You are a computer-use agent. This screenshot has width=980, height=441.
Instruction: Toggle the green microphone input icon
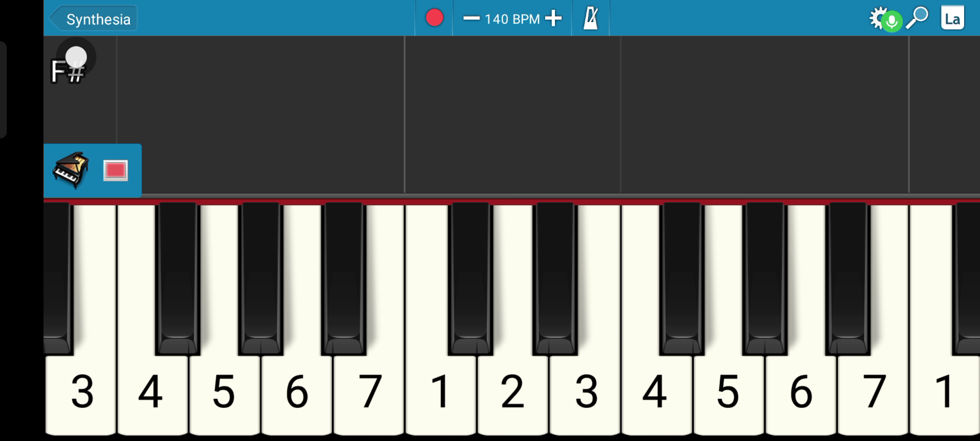coord(892,23)
